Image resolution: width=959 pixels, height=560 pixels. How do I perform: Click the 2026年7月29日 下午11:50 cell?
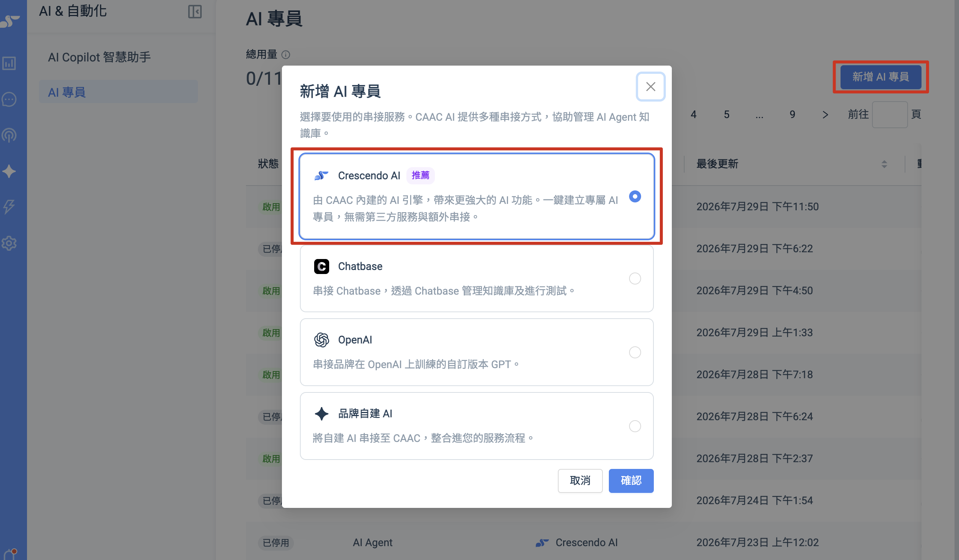click(757, 207)
